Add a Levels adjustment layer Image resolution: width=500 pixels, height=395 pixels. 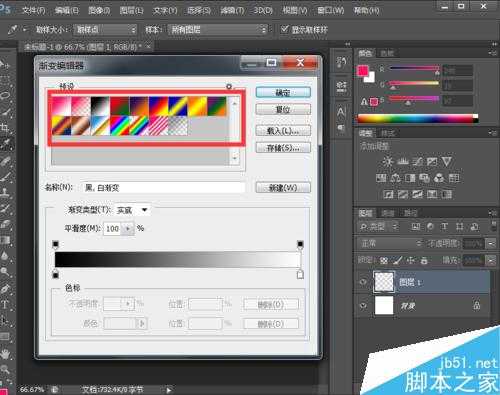pyautogui.click(x=403, y=162)
